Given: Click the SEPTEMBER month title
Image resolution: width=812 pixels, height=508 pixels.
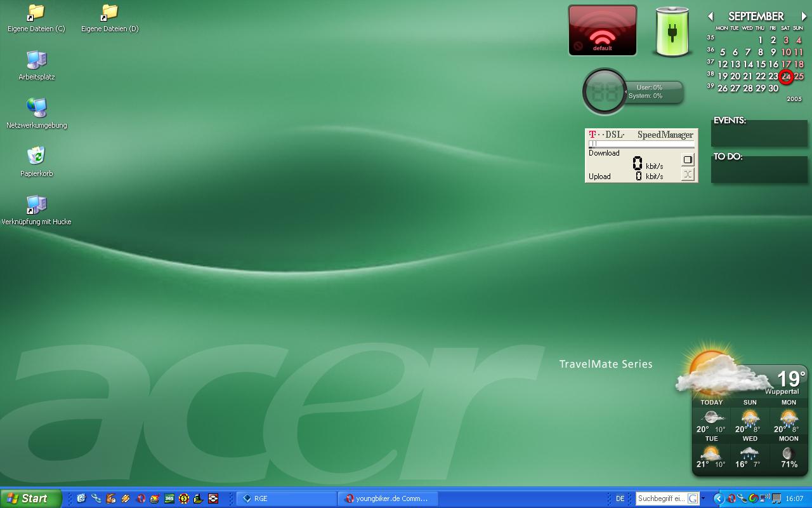Looking at the screenshot, I should point(756,17).
